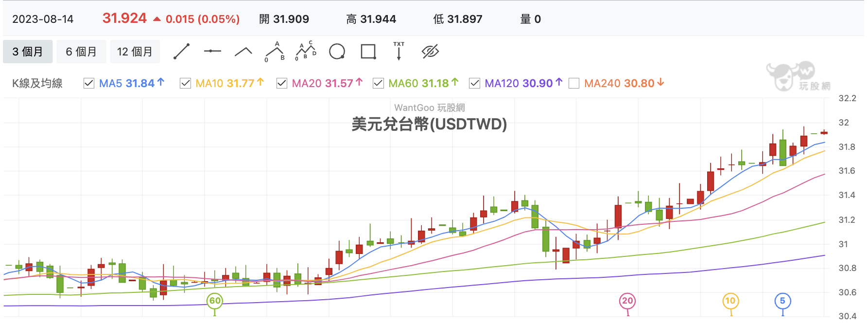Toggle hide drawings eye icon

431,52
